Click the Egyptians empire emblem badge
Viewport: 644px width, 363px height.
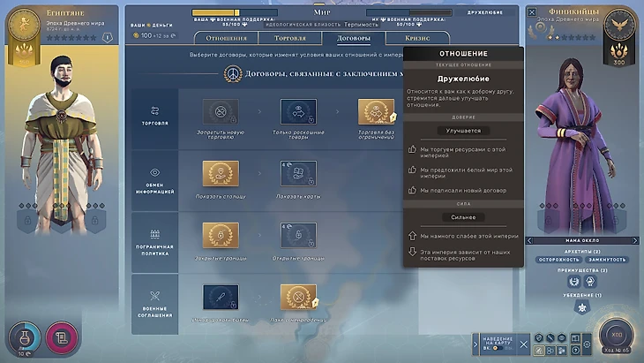[24, 25]
